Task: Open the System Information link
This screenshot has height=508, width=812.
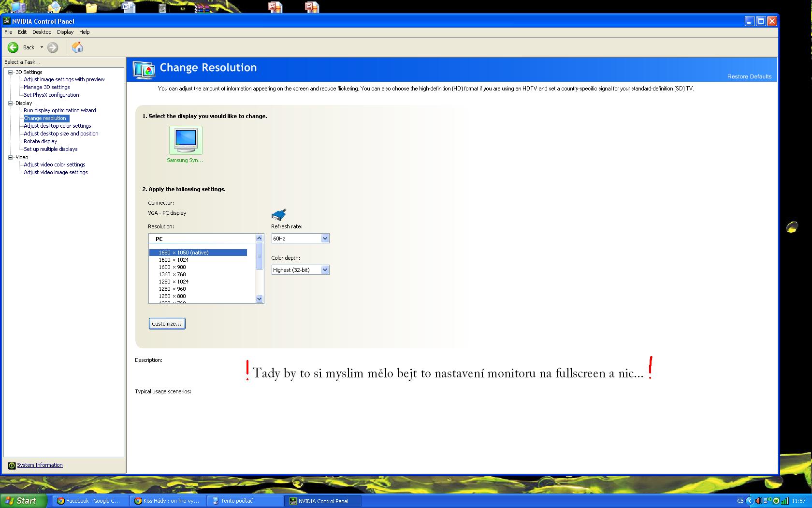Action: coord(40,465)
